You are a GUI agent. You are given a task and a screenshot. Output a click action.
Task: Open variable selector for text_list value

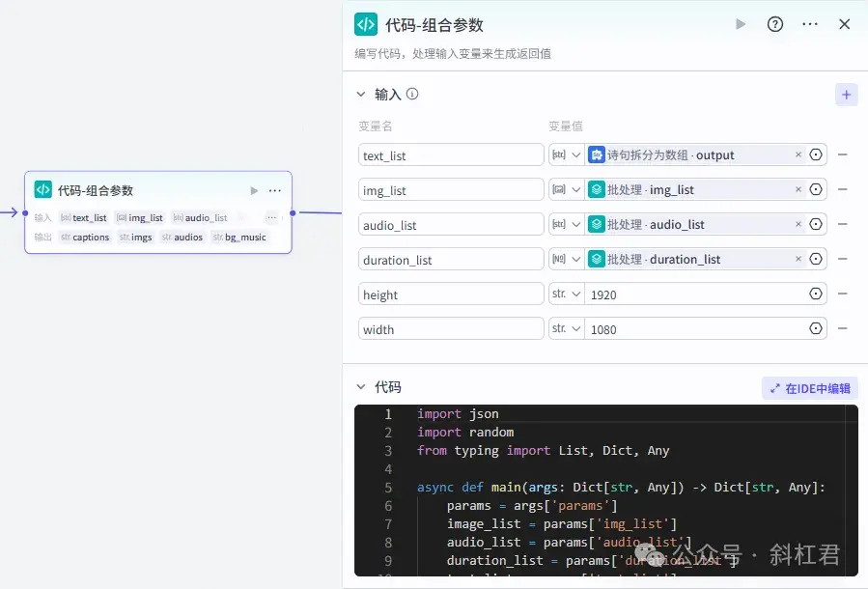(816, 154)
